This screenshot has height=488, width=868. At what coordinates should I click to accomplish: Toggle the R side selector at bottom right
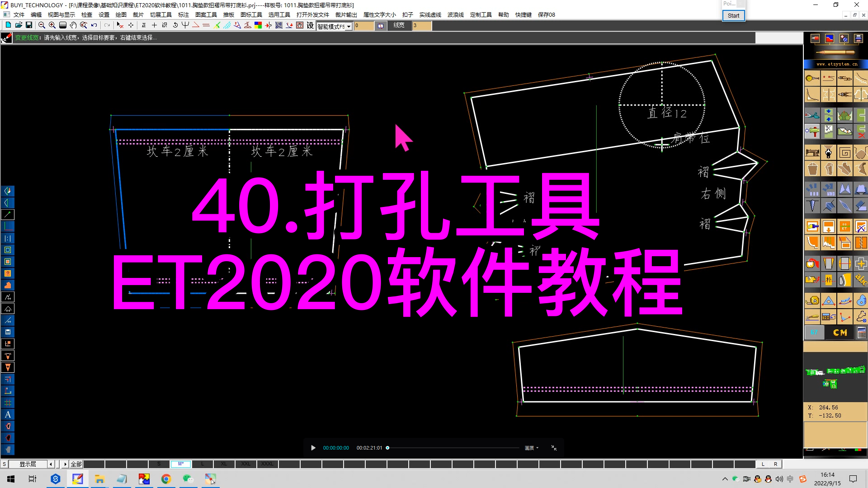click(775, 464)
